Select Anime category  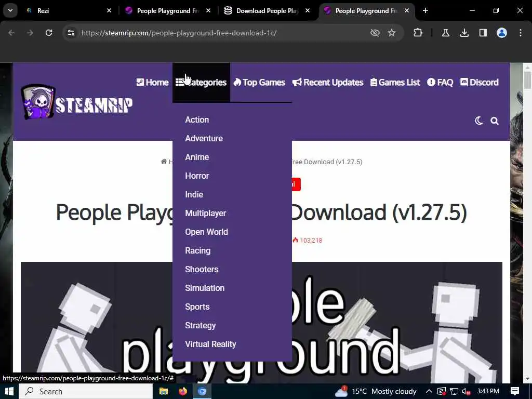[x=197, y=157]
